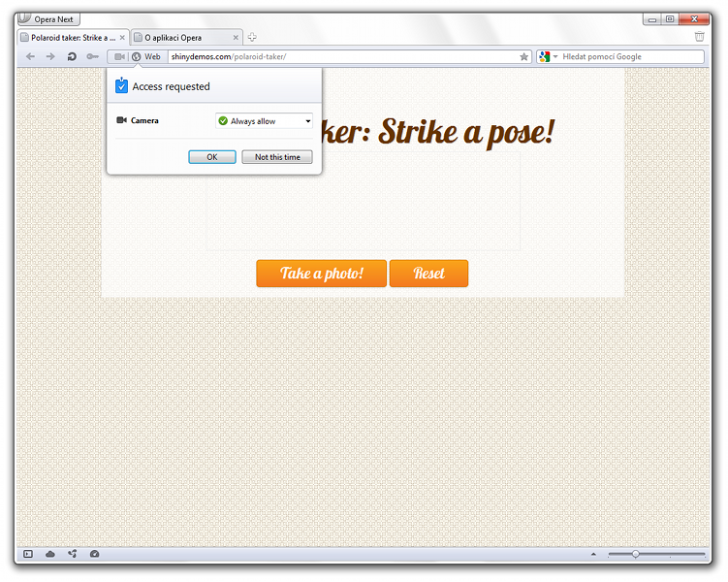The width and height of the screenshot is (728, 582).
Task: Open the search engine selector dropdown
Action: (548, 56)
